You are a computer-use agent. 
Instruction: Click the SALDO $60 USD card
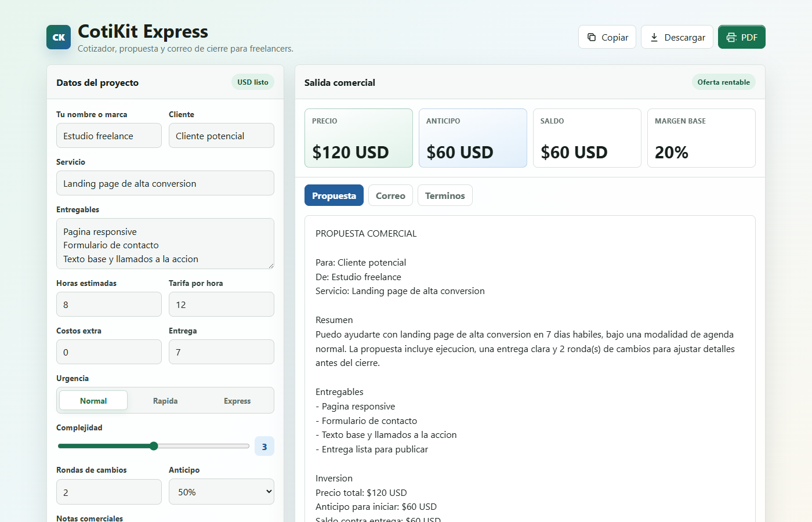[587, 138]
